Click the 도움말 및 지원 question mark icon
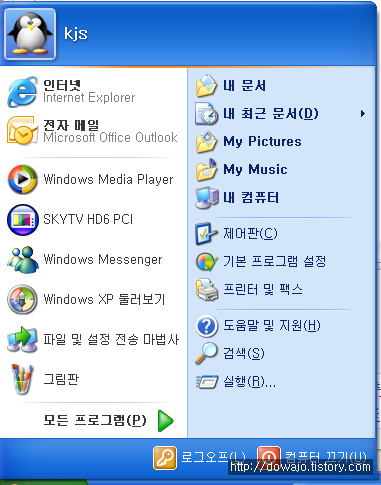Viewport: 381px width, 485px height. 206,326
